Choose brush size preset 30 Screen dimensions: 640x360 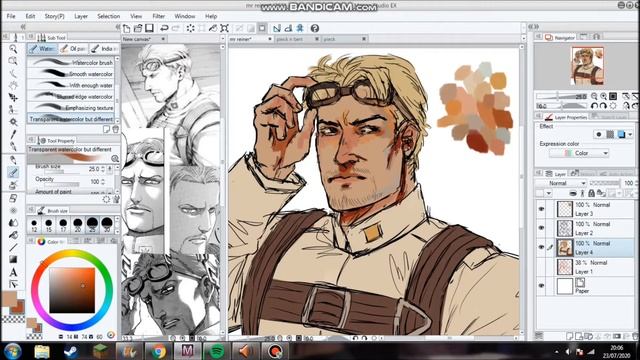click(x=107, y=224)
